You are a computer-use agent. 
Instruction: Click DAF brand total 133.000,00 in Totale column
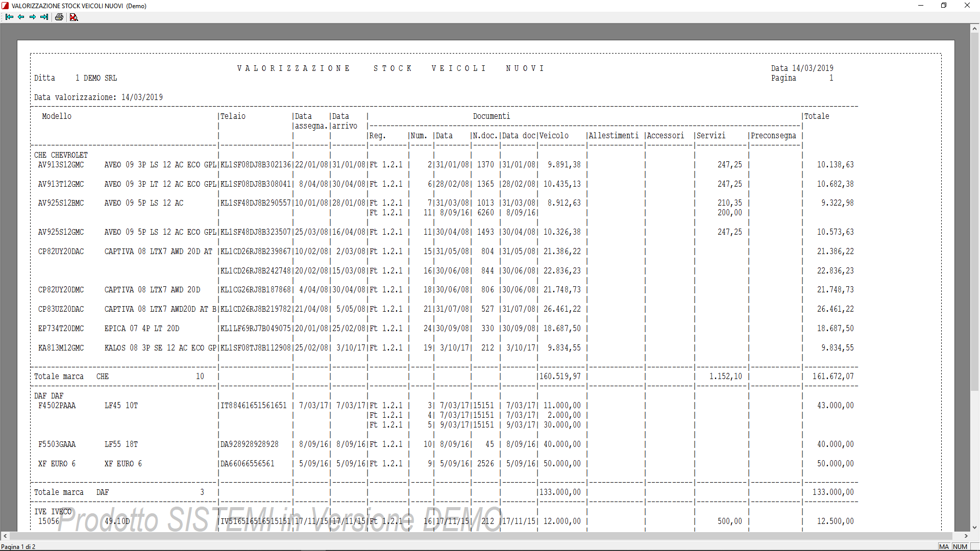[833, 492]
